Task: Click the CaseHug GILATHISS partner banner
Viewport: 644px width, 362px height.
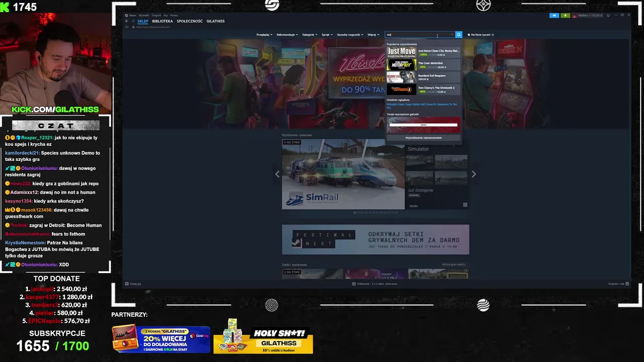Action: pos(161,339)
